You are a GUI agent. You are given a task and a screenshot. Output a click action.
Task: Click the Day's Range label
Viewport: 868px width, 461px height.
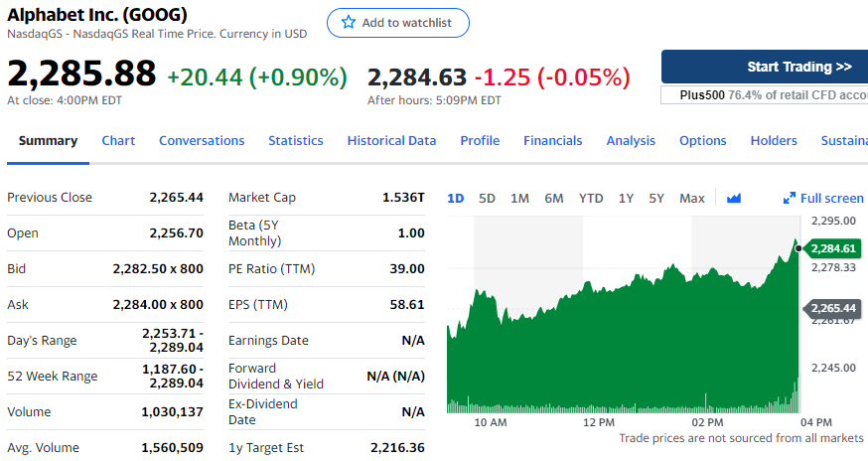point(42,340)
